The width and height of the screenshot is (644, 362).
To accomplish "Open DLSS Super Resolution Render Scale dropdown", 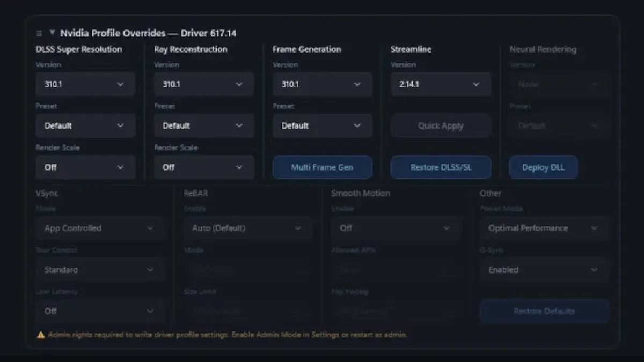I will coord(85,167).
